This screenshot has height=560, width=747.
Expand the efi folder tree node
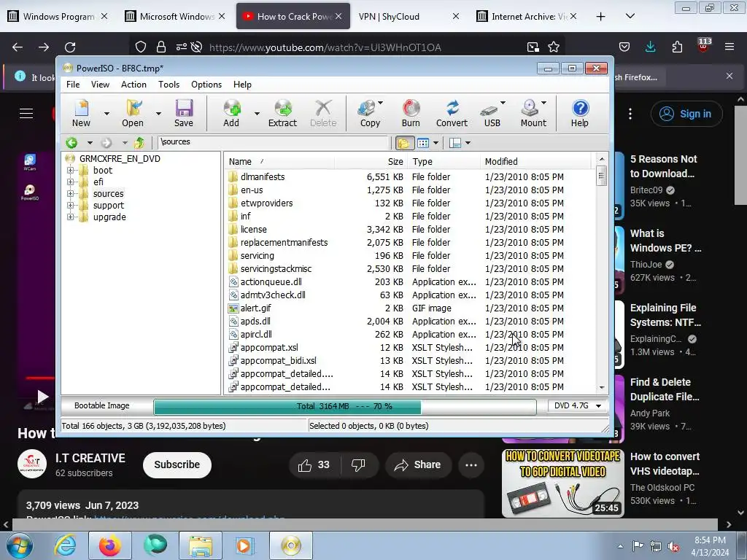[71, 182]
